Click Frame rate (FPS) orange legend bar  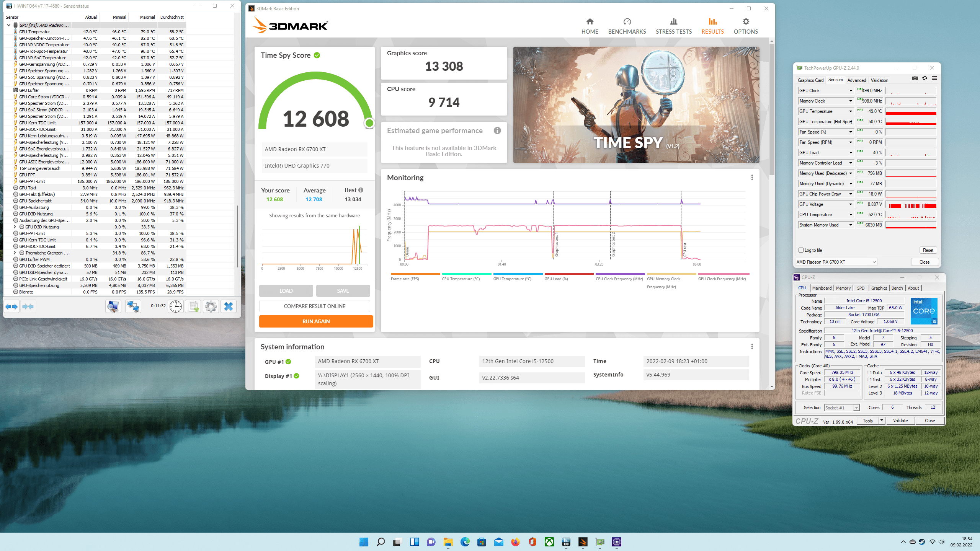click(x=415, y=274)
